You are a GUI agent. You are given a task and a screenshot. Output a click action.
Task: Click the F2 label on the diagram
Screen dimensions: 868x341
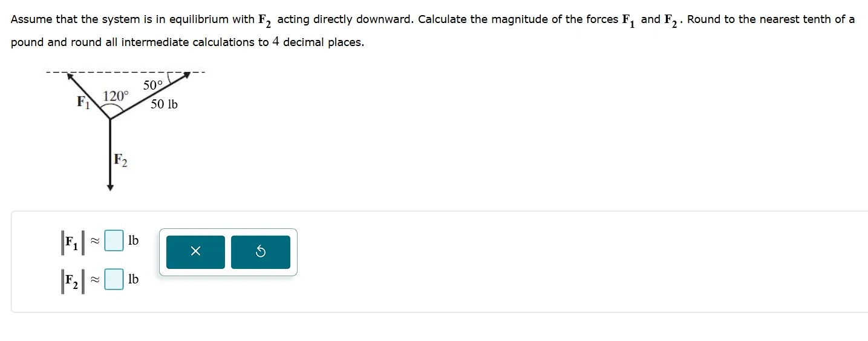[x=120, y=161]
